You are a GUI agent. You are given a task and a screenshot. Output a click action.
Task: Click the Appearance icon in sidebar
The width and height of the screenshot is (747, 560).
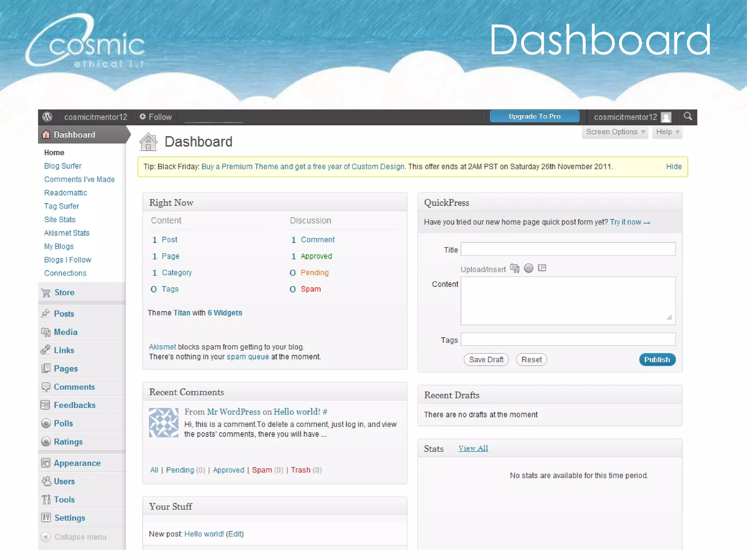[46, 463]
